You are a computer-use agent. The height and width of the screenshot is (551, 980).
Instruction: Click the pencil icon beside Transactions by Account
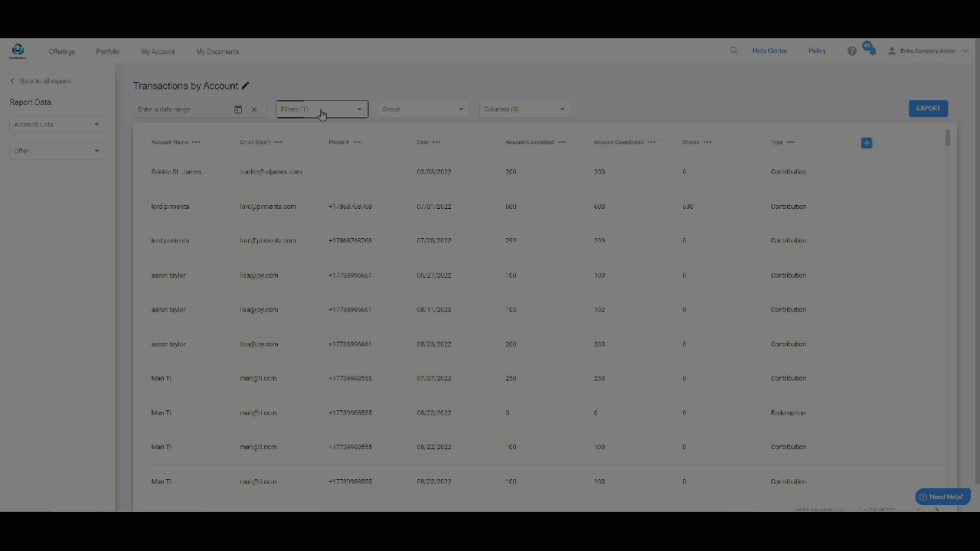(246, 86)
